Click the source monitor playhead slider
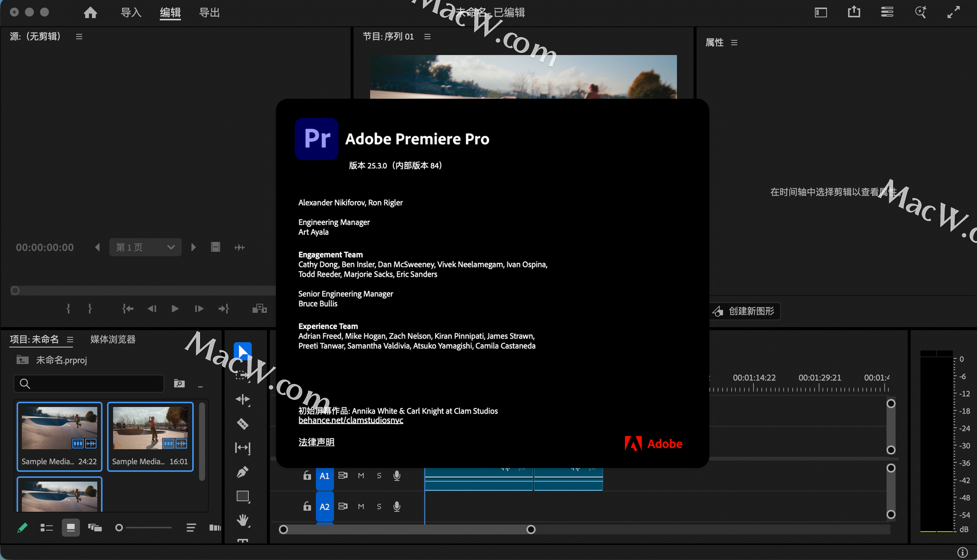 15,290
